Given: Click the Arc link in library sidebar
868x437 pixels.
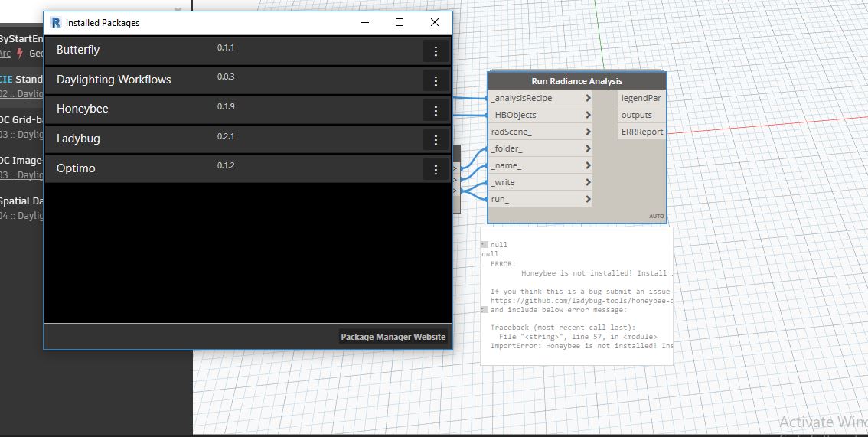Looking at the screenshot, I should 5,54.
